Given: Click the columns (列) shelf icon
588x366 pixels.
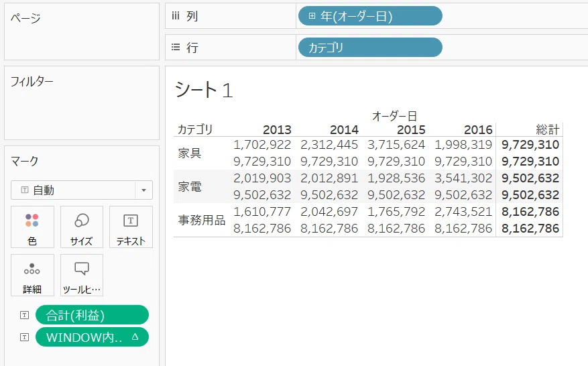Looking at the screenshot, I should pos(176,15).
